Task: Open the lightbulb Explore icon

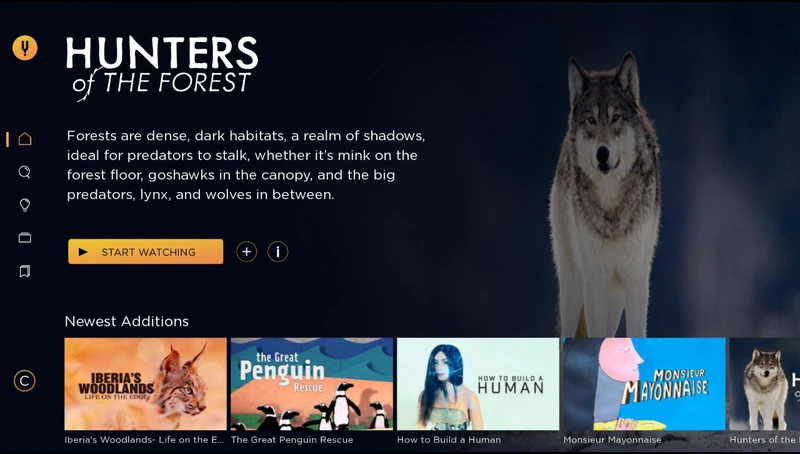Action: pos(24,205)
